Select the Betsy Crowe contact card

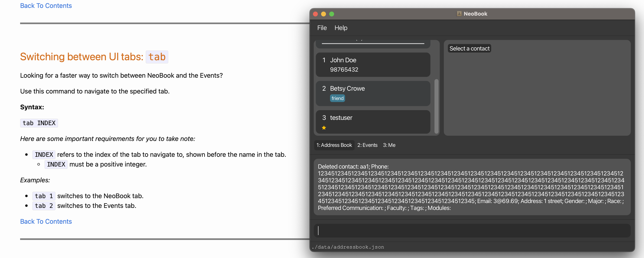(372, 93)
